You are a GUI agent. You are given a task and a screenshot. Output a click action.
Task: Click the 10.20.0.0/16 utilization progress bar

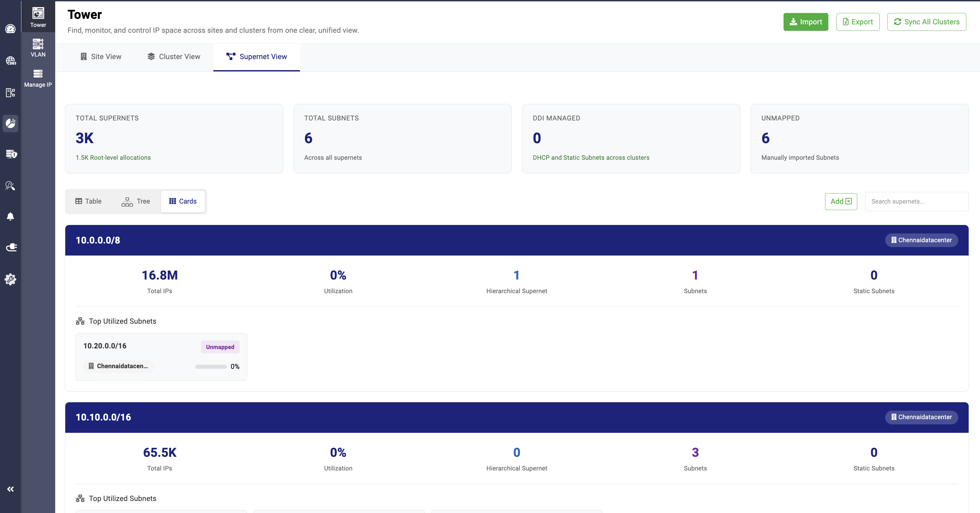[211, 367]
